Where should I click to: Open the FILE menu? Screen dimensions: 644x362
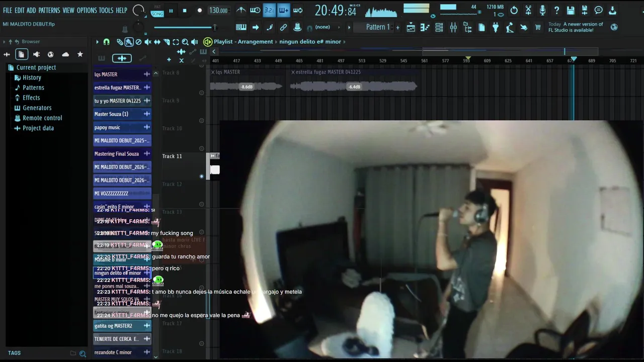[x=7, y=10]
